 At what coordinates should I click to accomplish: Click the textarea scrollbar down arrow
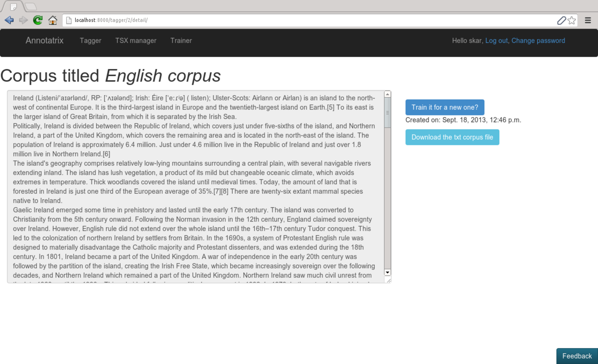387,272
